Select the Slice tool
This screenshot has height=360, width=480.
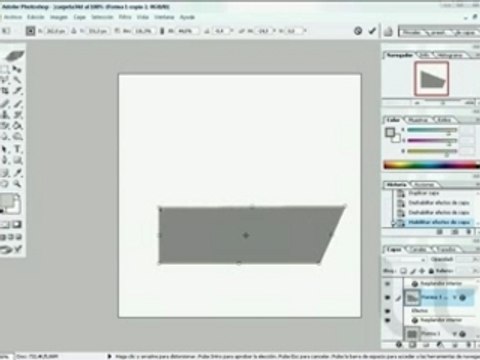(17, 91)
